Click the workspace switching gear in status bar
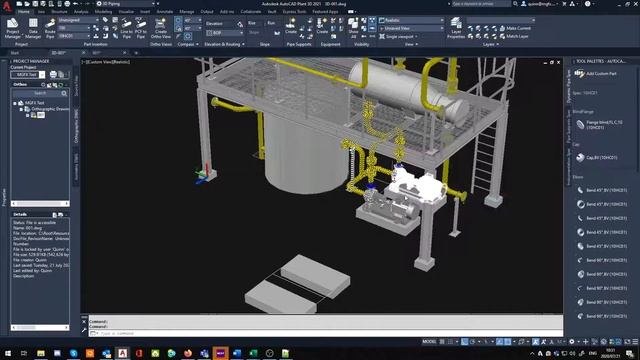This screenshot has height=360, width=640. click(572, 342)
